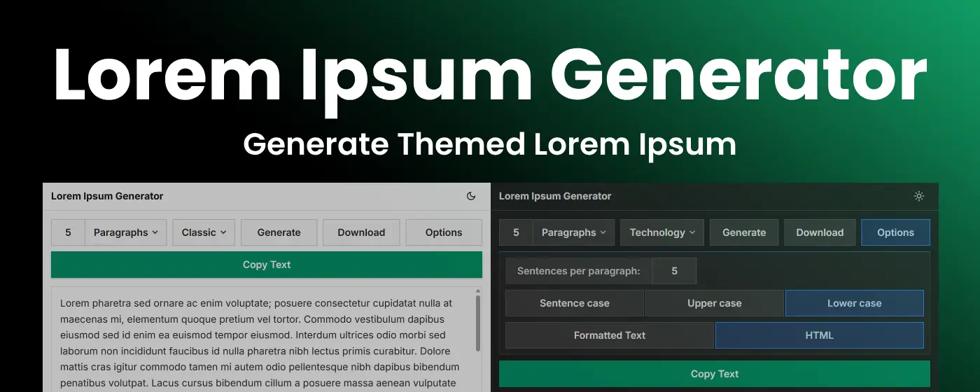Click Copy Text in light panel

click(x=267, y=265)
